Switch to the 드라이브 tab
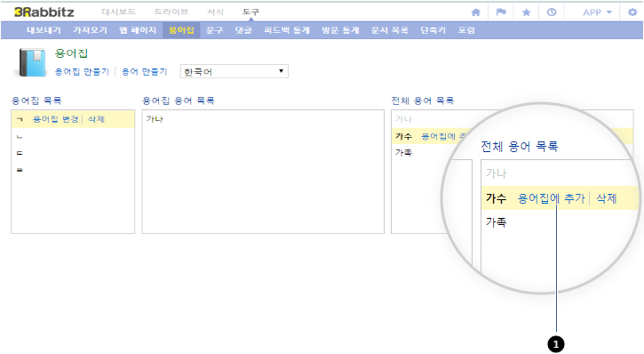Image resolution: width=644 pixels, height=354 pixels. [171, 12]
